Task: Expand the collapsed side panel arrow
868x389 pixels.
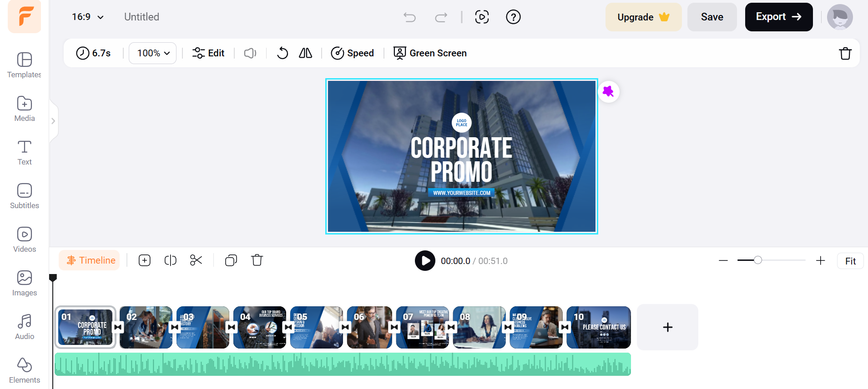Action: [53, 121]
